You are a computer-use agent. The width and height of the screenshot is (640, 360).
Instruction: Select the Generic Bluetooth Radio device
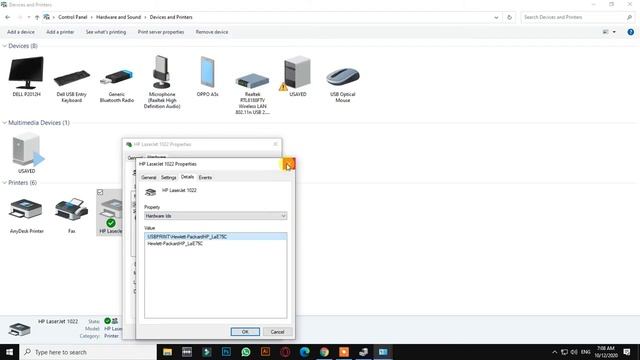click(x=117, y=84)
